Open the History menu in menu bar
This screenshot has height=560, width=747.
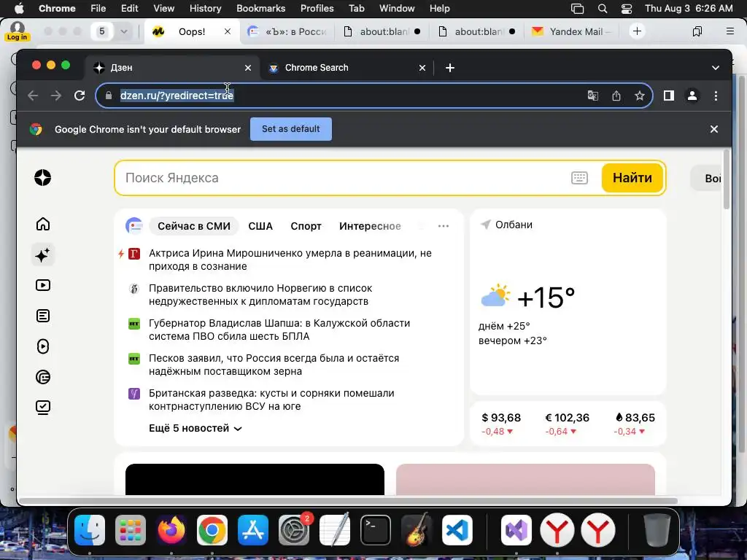(205, 8)
